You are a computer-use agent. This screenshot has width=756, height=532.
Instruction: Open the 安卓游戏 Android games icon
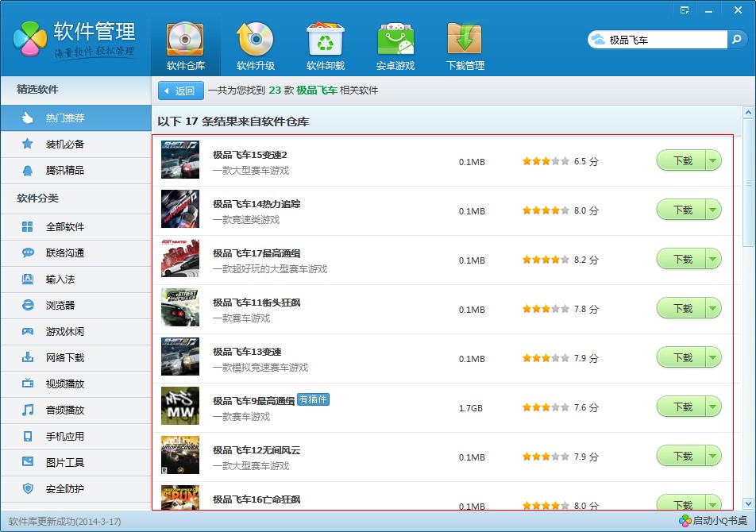(395, 40)
